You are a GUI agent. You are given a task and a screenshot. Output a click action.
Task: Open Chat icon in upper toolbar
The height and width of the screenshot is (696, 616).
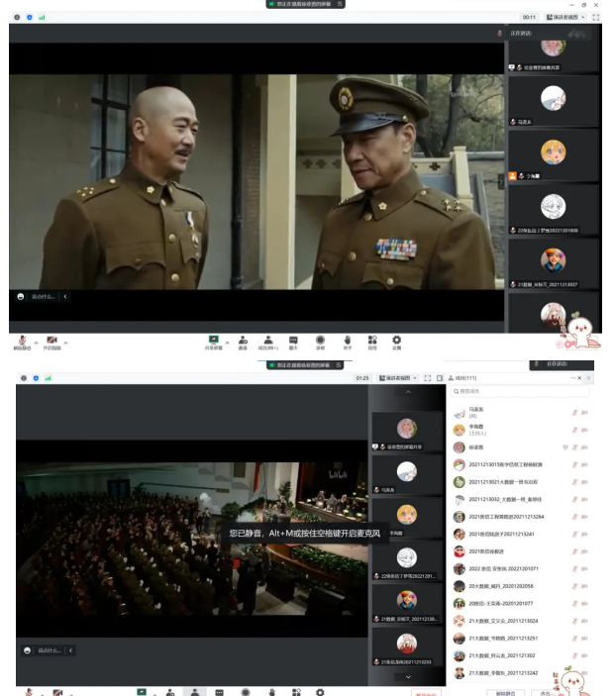pos(293,343)
